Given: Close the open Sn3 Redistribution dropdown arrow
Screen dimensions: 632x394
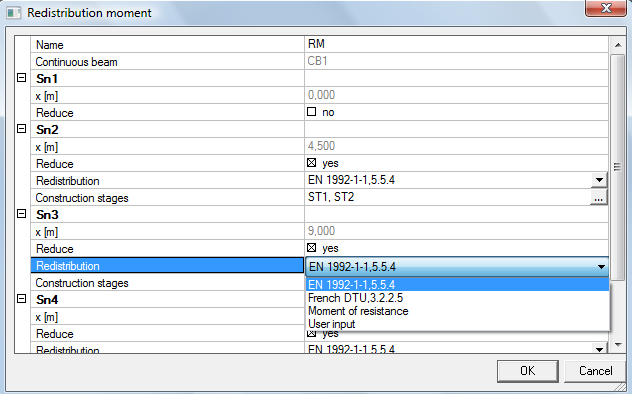Looking at the screenshot, I should tap(601, 267).
